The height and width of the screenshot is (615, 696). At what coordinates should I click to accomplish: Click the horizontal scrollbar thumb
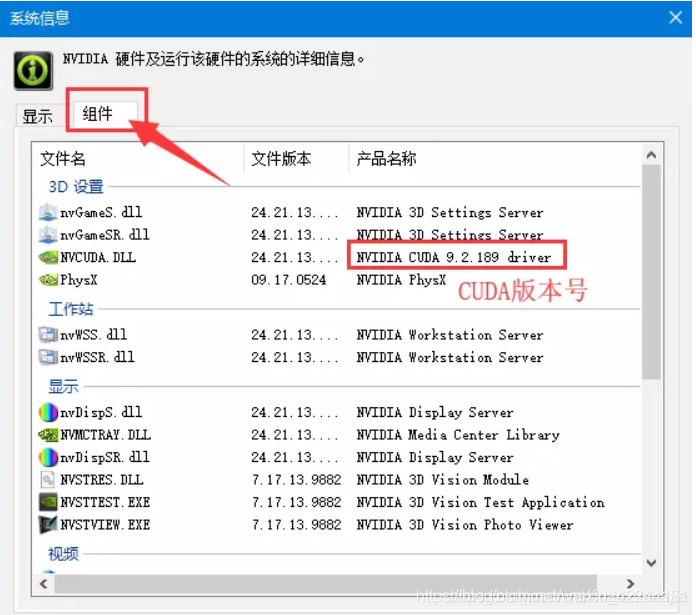coord(325,583)
